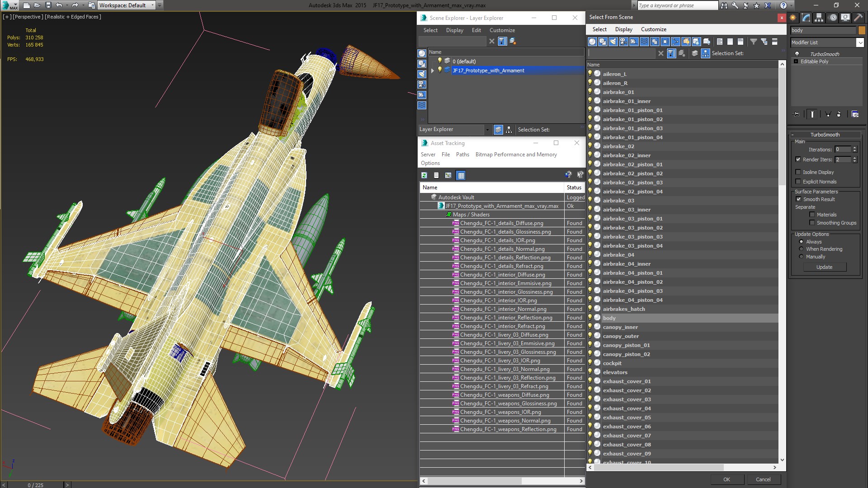Click Configure Modifier Sets icon

(855, 114)
